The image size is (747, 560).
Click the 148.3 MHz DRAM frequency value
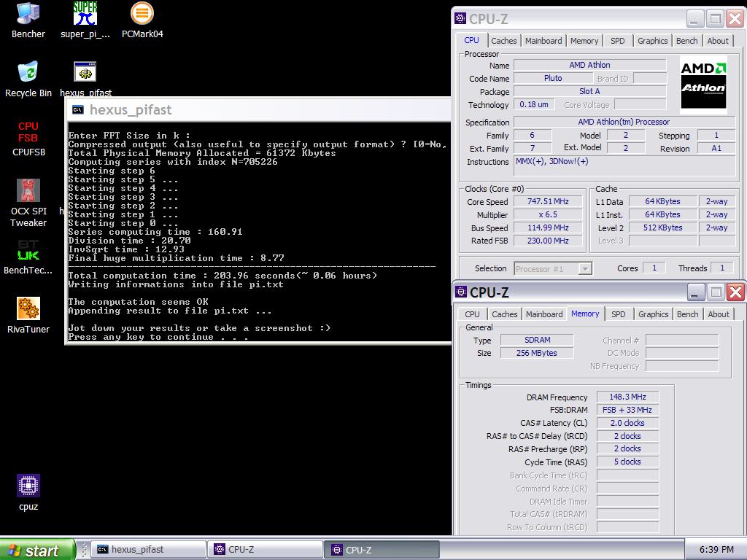(x=627, y=397)
